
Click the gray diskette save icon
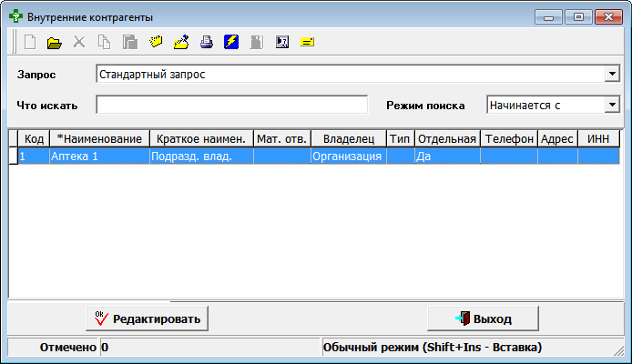tap(256, 42)
